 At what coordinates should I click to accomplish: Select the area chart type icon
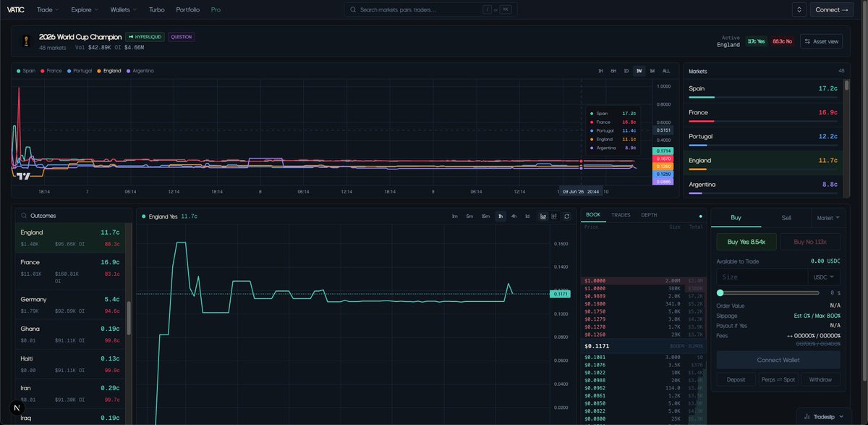[x=542, y=216]
